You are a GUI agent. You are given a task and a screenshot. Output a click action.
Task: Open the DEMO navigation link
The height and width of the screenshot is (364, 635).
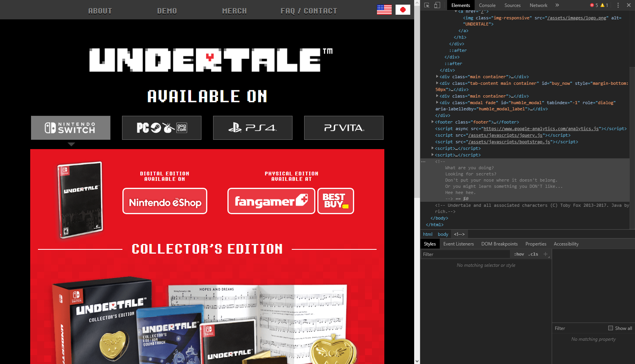pos(167,11)
